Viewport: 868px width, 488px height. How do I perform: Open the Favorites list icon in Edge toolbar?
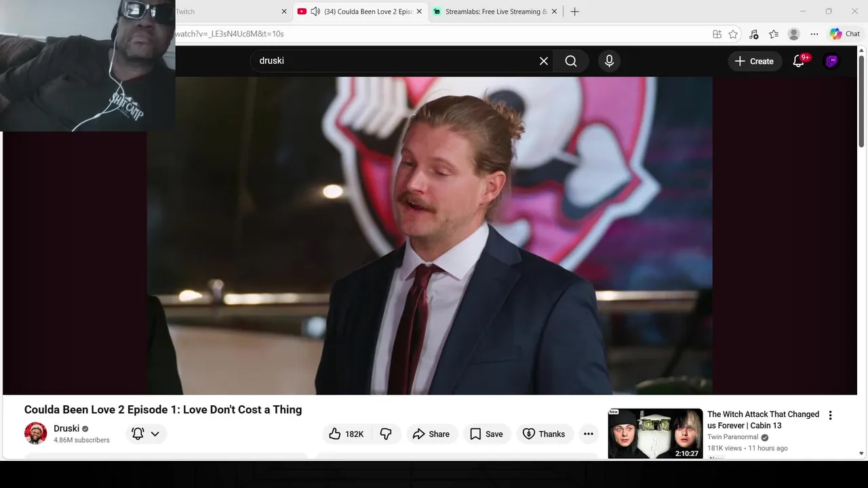pos(774,34)
